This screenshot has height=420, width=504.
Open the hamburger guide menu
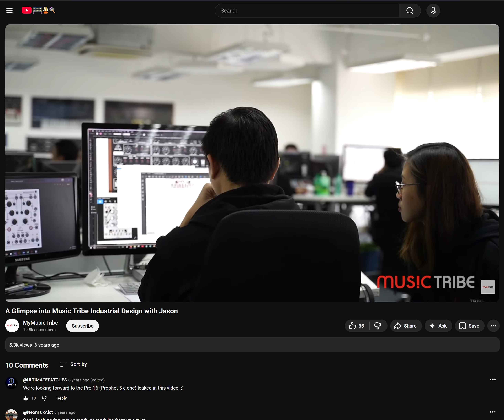point(9,10)
